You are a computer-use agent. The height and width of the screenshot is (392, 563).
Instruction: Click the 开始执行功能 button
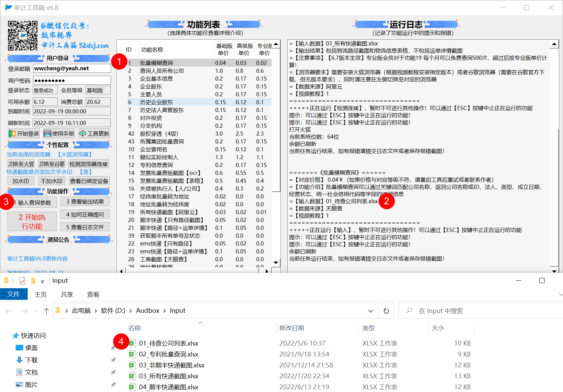(x=32, y=222)
